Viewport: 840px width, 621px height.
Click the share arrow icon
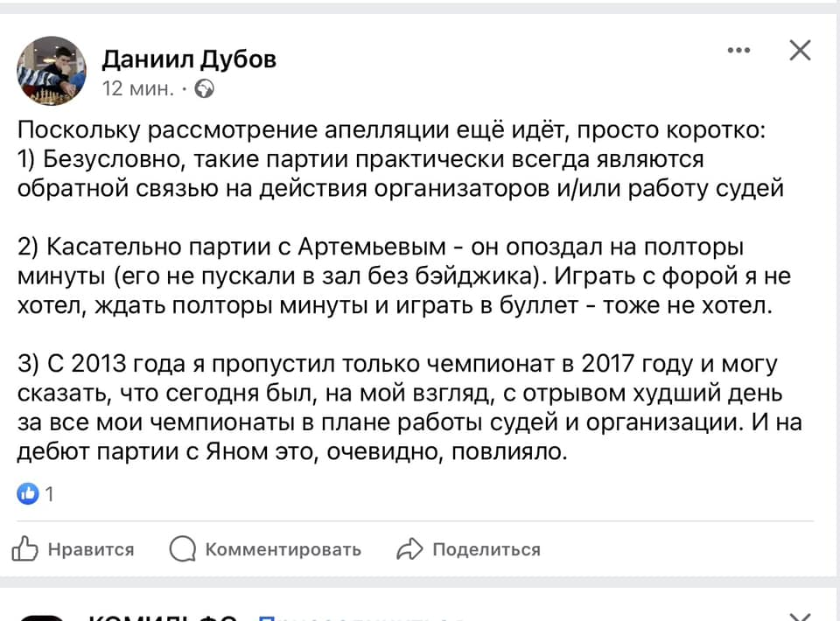(x=409, y=549)
